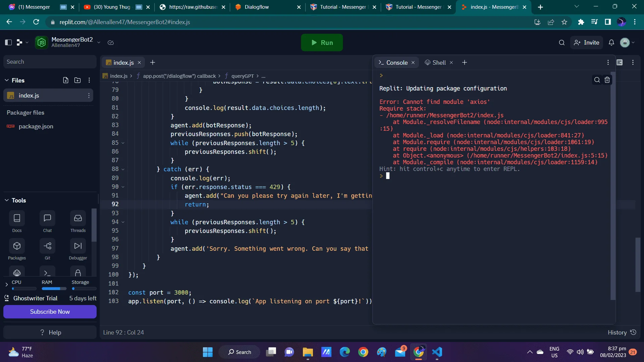Fold the catch block at line 88
Image resolution: width=644 pixels, height=362 pixels.
(x=123, y=169)
